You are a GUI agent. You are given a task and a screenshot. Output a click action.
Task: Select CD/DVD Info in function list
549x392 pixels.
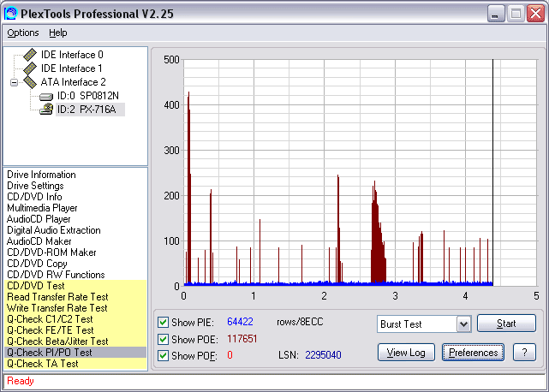(34, 197)
